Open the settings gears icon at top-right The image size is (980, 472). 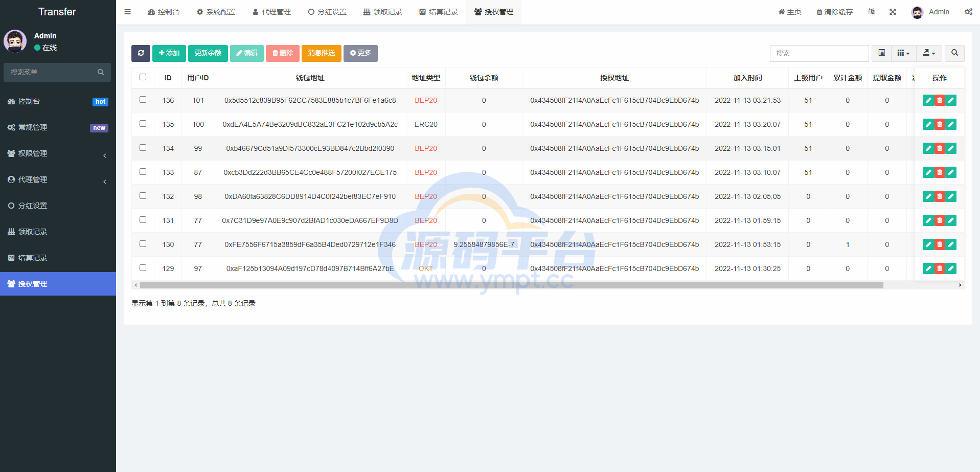point(968,12)
